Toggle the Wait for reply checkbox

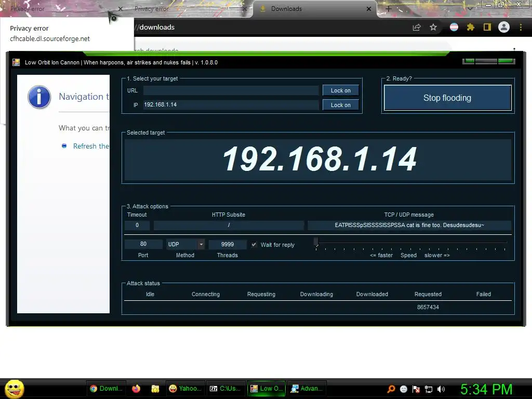click(254, 245)
